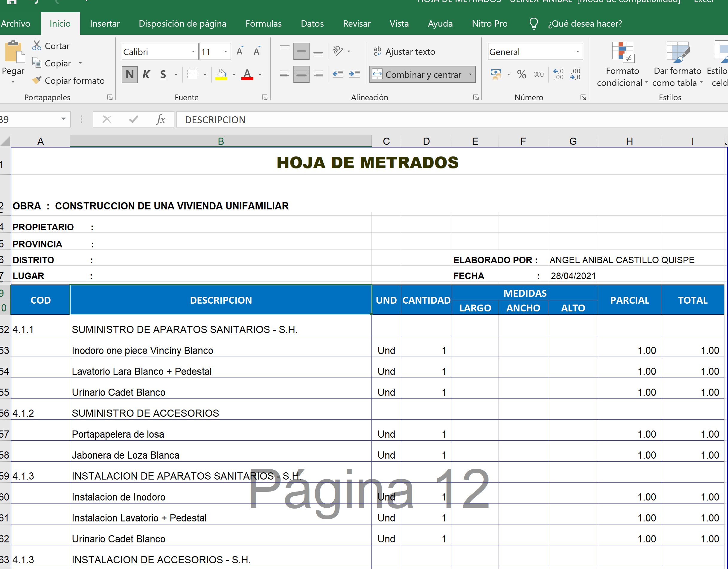
Task: Toggle italic K button
Action: click(146, 74)
